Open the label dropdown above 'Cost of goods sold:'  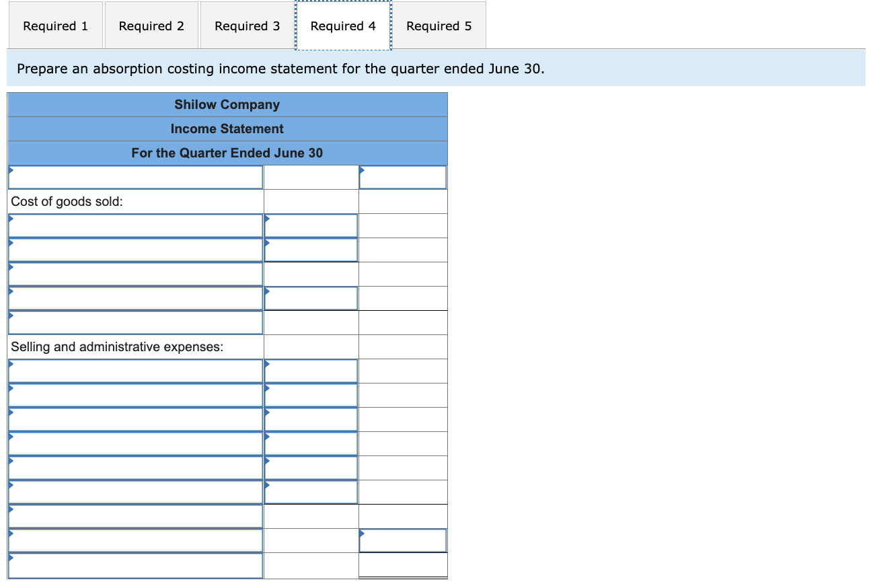pyautogui.click(x=135, y=178)
